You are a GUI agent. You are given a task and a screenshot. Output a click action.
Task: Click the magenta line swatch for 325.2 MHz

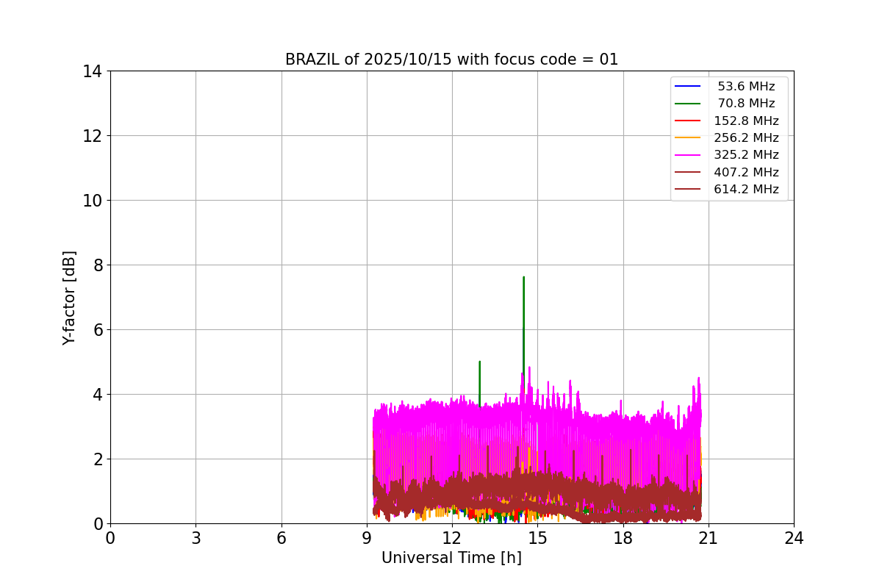(688, 155)
